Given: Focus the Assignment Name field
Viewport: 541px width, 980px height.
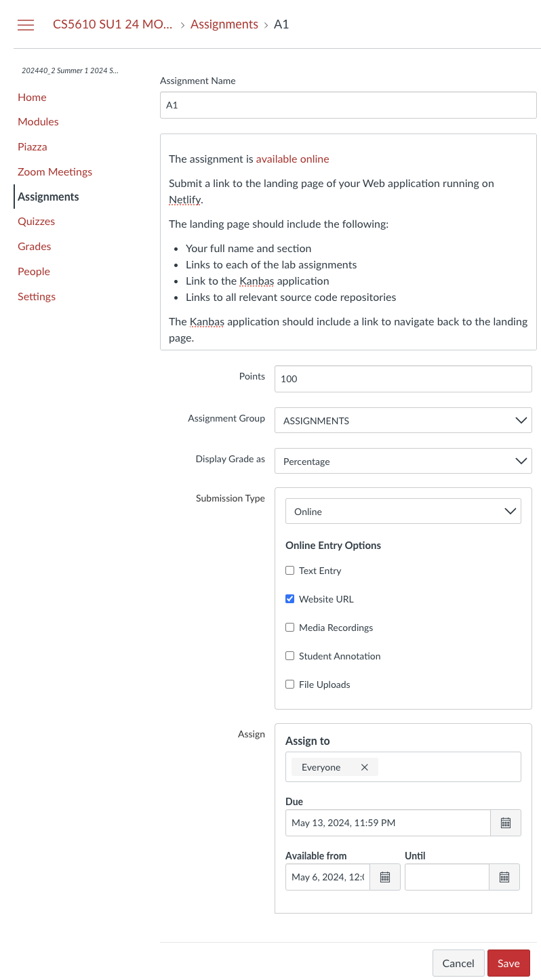Looking at the screenshot, I should point(348,105).
